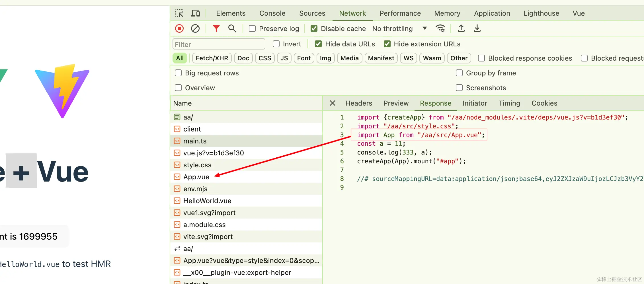Clear the network log
This screenshot has height=284, width=644.
[195, 28]
